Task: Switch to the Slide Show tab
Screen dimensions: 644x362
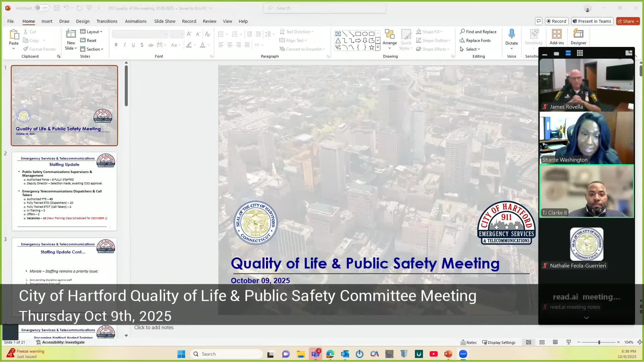Action: [165, 21]
